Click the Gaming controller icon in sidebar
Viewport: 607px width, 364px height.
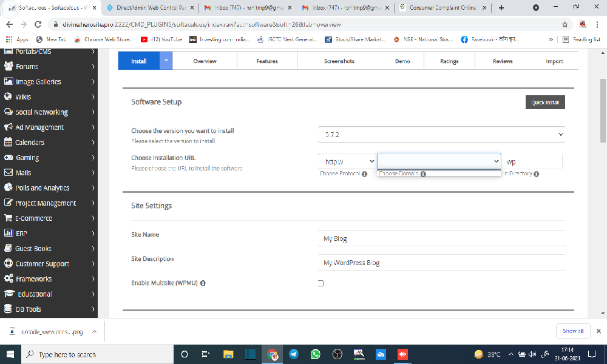tap(8, 158)
